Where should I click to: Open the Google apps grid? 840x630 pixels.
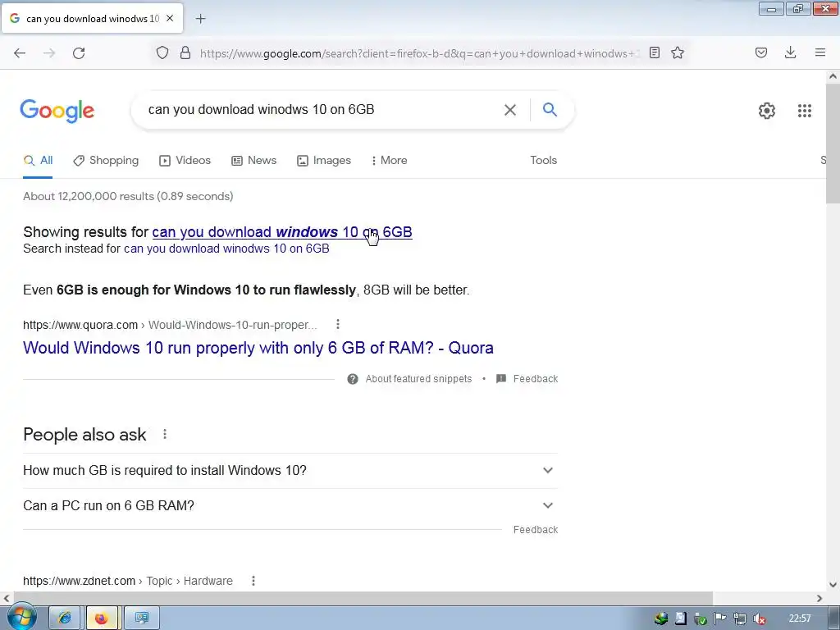coord(804,111)
